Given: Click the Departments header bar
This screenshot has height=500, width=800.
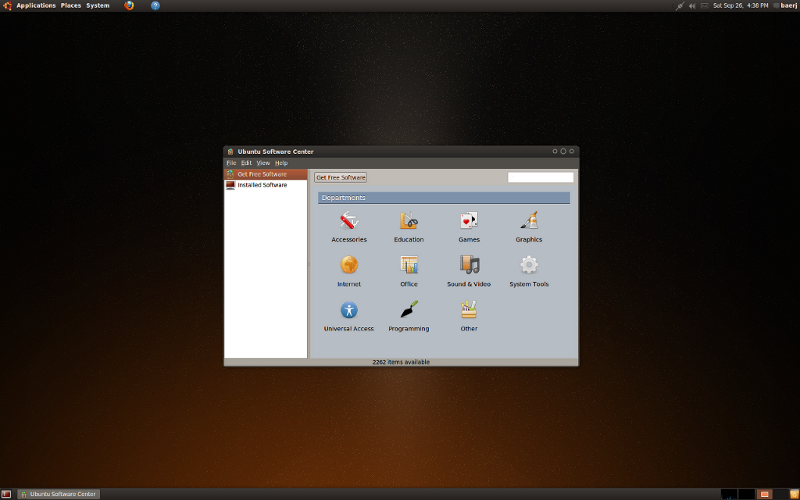Looking at the screenshot, I should (x=444, y=198).
